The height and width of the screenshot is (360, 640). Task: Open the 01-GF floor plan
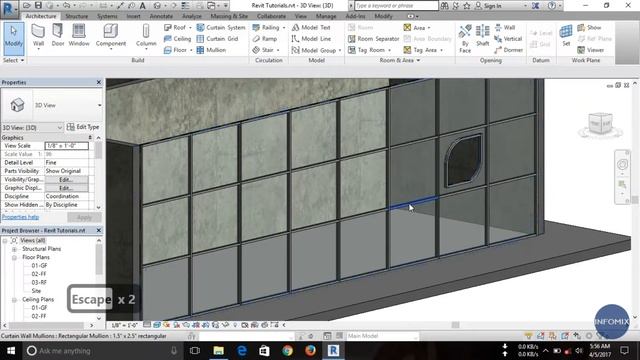(x=40, y=266)
